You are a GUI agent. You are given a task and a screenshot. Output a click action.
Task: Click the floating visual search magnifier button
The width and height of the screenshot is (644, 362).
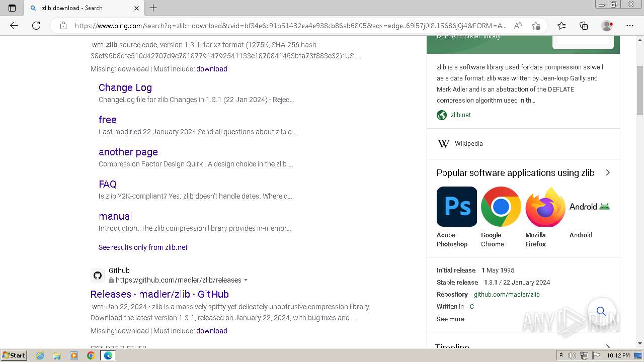pos(601,311)
